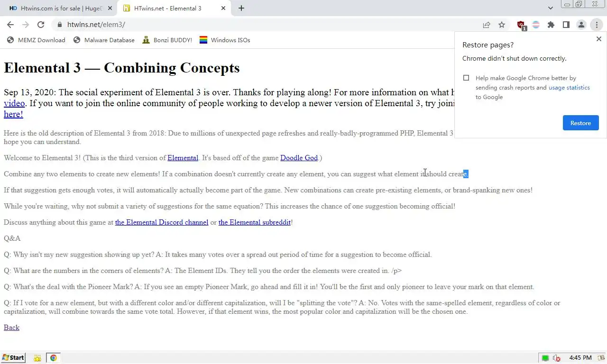The height and width of the screenshot is (364, 607).
Task: Click the Back link at page bottom
Action: pyautogui.click(x=11, y=328)
